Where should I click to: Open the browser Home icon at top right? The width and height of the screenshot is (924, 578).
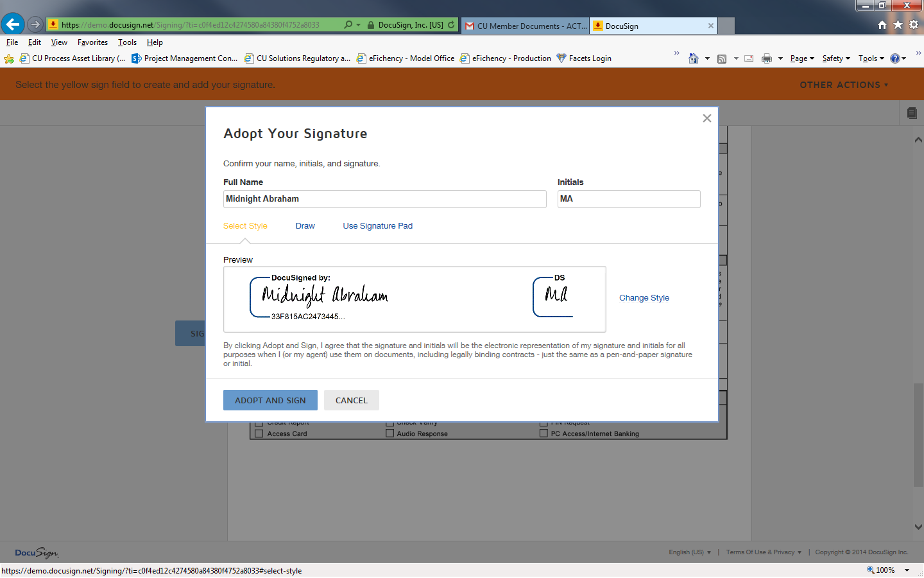coord(882,24)
